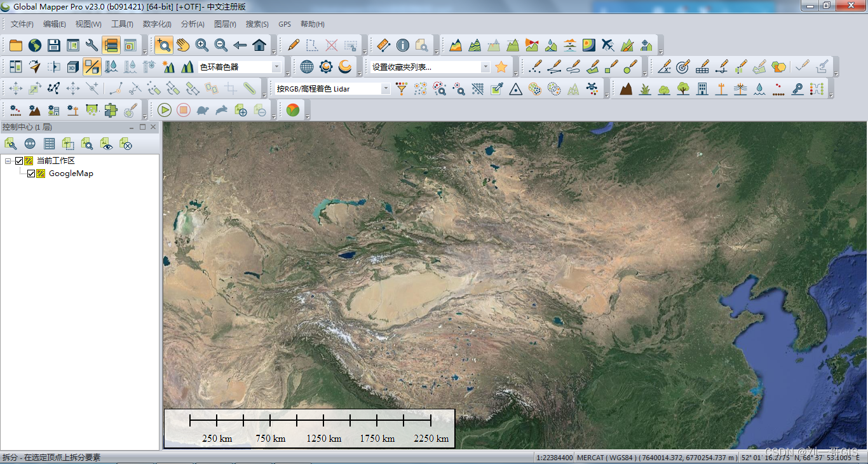Screen dimensions: 868x464
Task: Open the 分析(A) menu
Action: [x=193, y=24]
